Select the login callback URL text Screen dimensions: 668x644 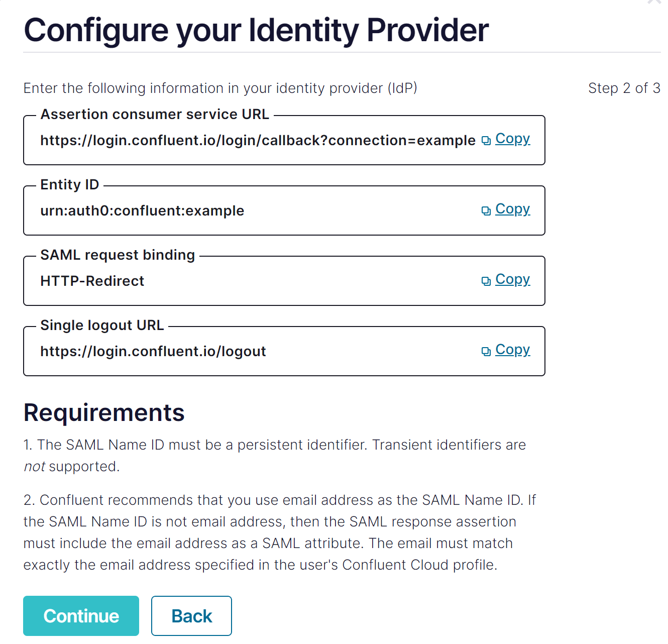258,141
